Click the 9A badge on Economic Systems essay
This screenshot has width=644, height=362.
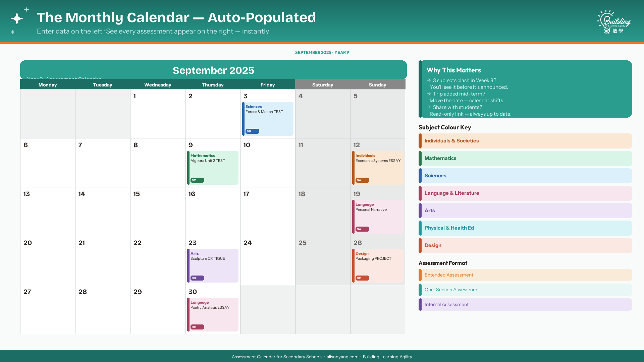pyautogui.click(x=362, y=180)
